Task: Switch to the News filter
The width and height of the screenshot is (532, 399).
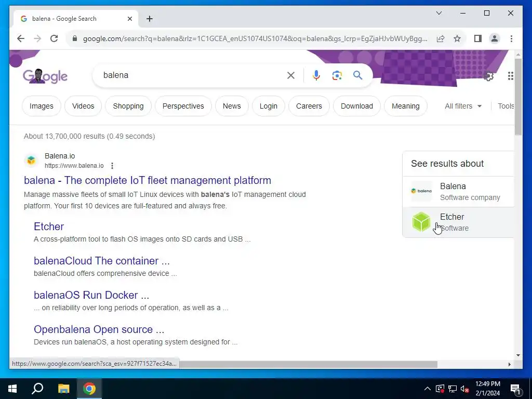Action: pyautogui.click(x=232, y=106)
